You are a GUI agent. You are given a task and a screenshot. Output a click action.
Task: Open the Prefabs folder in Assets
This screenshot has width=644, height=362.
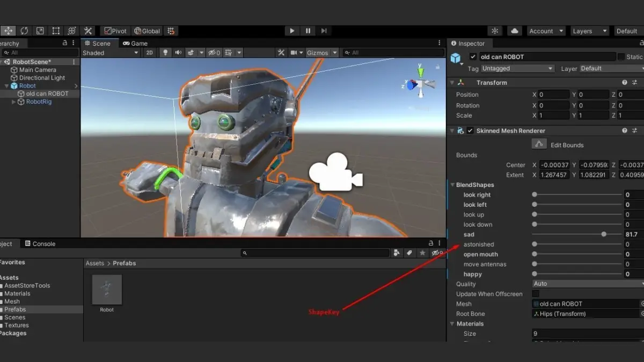pyautogui.click(x=15, y=309)
